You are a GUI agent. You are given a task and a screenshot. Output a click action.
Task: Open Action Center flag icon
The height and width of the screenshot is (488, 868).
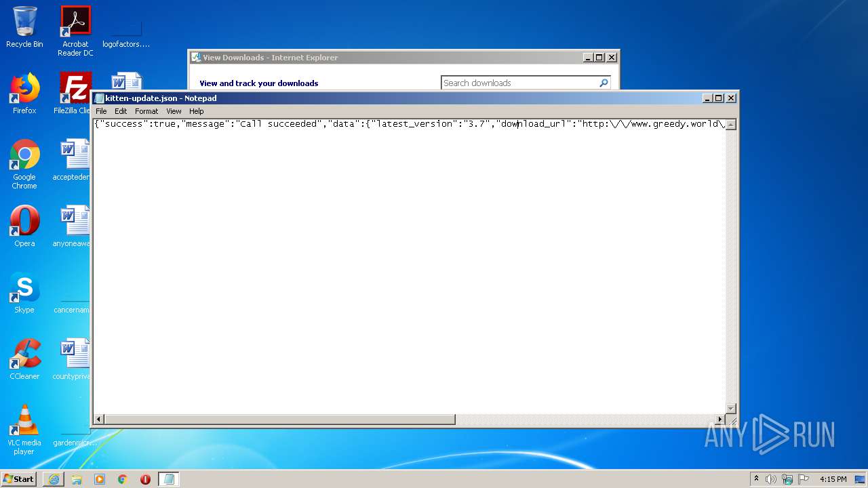(804, 479)
